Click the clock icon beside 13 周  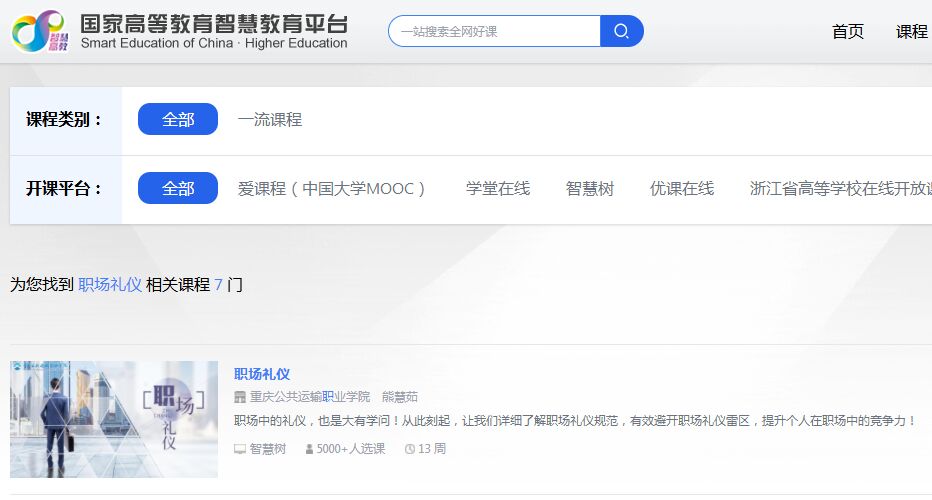tap(410, 450)
